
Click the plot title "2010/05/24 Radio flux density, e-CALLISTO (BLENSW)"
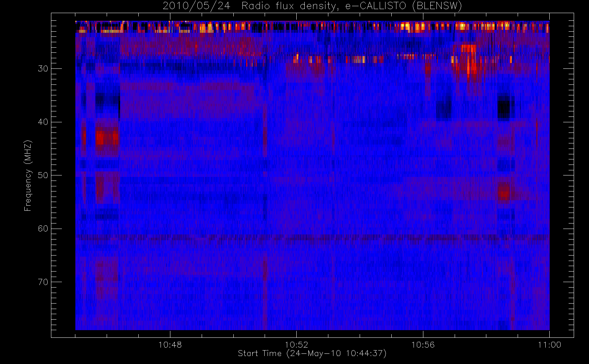(312, 6)
